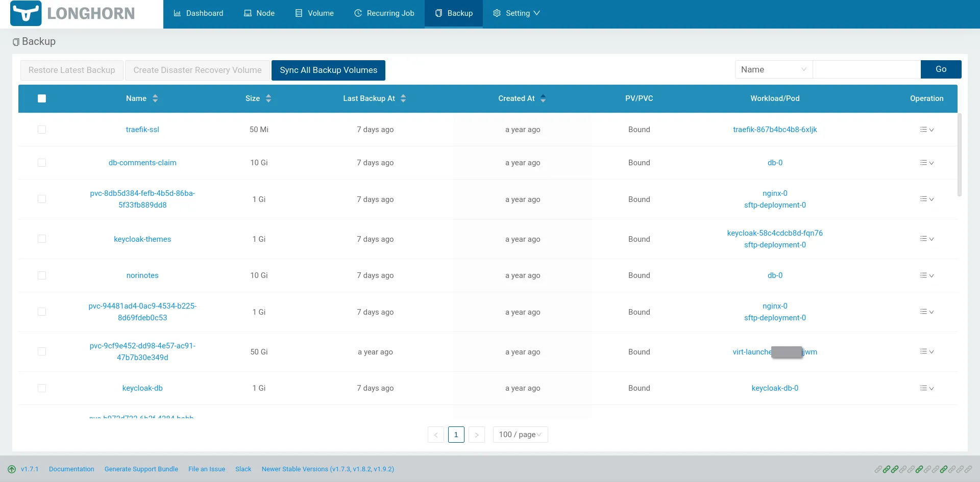Sort by Created At arrows
Screen dimensions: 980x482
[x=543, y=98]
